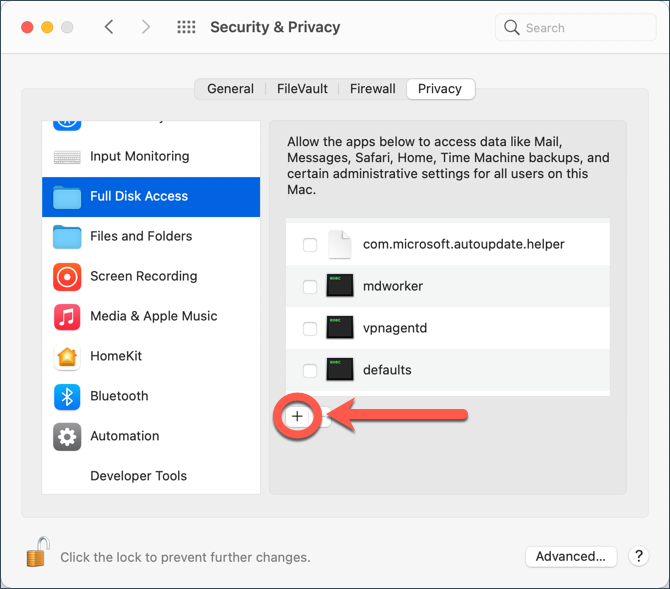Enable the com.microsoft.autoupdate.helper checkbox
670x589 pixels.
pyautogui.click(x=310, y=245)
